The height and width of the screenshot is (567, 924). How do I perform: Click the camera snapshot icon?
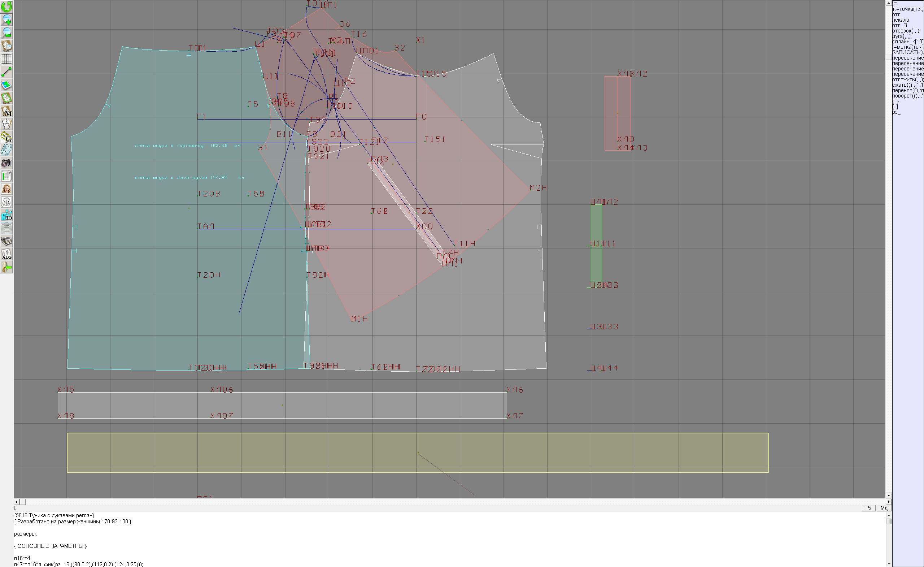coord(6,163)
